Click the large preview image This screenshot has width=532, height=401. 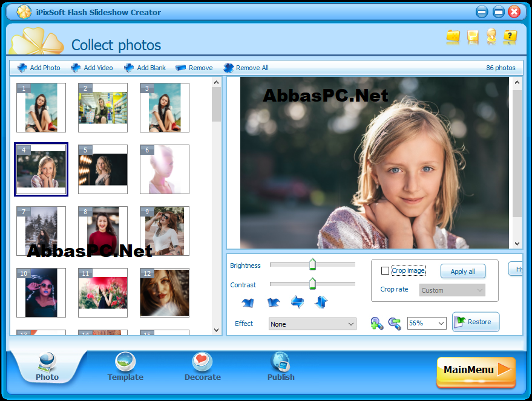point(375,163)
